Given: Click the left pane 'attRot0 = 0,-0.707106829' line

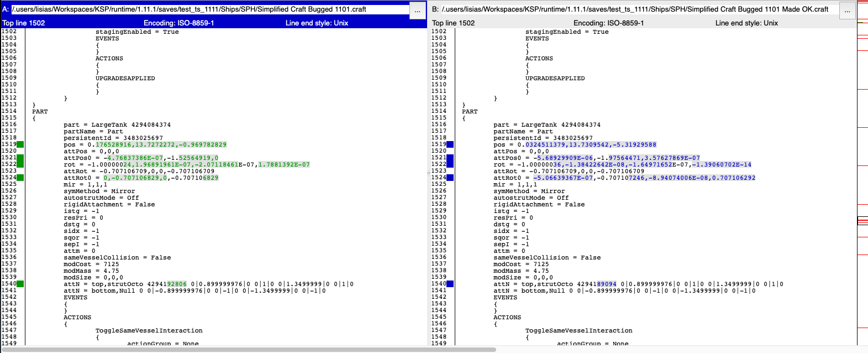Looking at the screenshot, I should pos(141,178).
